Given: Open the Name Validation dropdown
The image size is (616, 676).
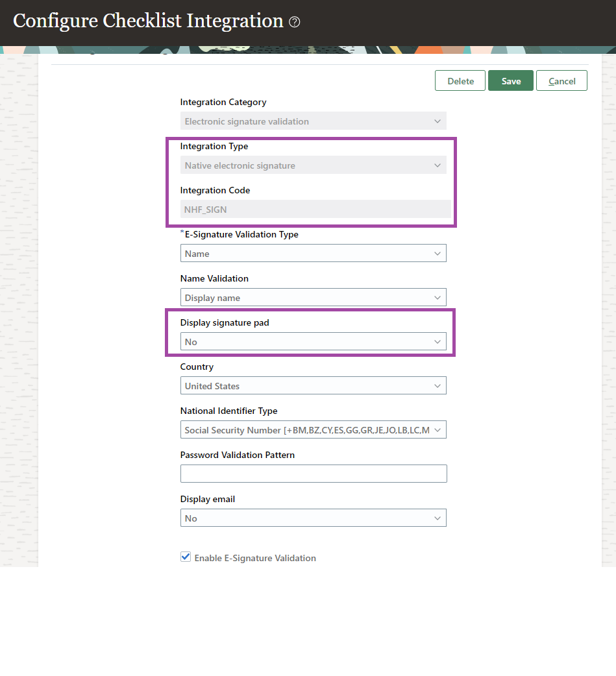Looking at the screenshot, I should pos(313,298).
